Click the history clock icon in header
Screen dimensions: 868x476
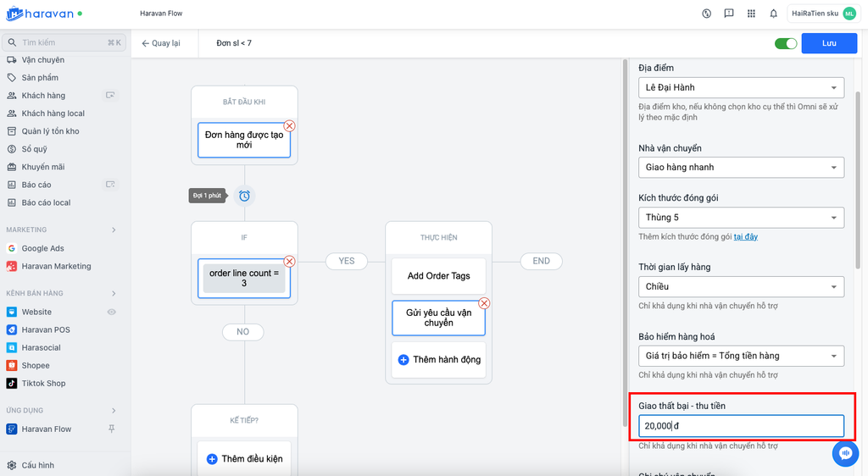pos(707,14)
